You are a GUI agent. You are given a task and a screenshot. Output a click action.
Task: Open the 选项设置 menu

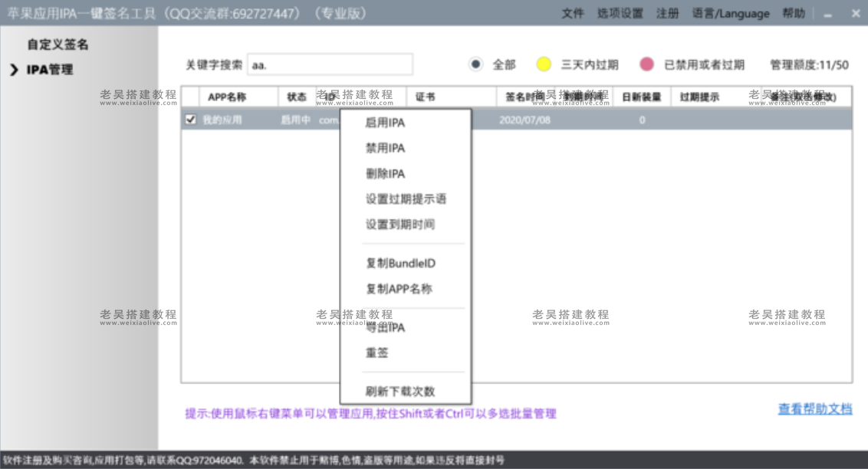(x=619, y=13)
